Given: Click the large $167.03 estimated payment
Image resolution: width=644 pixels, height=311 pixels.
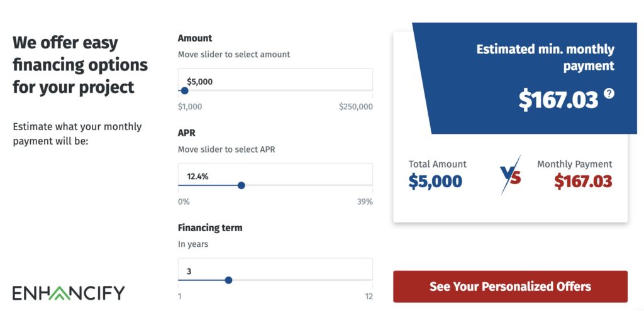Looking at the screenshot, I should (x=558, y=100).
